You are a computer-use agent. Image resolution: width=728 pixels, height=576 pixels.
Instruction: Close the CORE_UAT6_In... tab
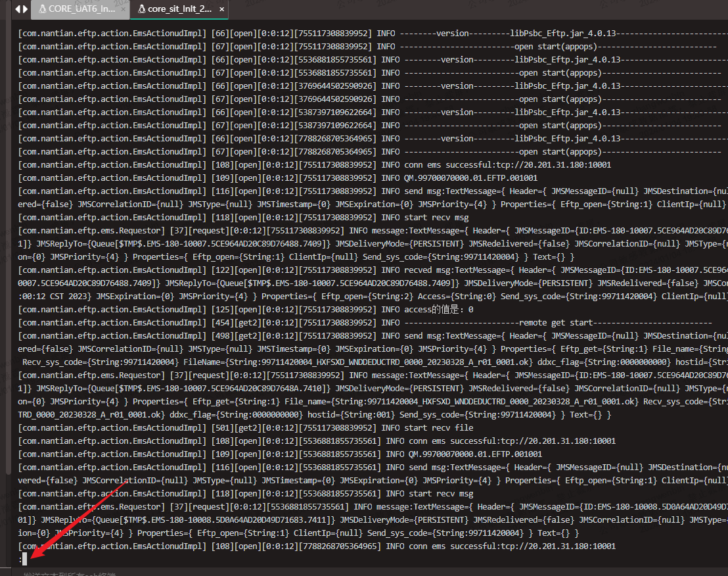[123, 9]
